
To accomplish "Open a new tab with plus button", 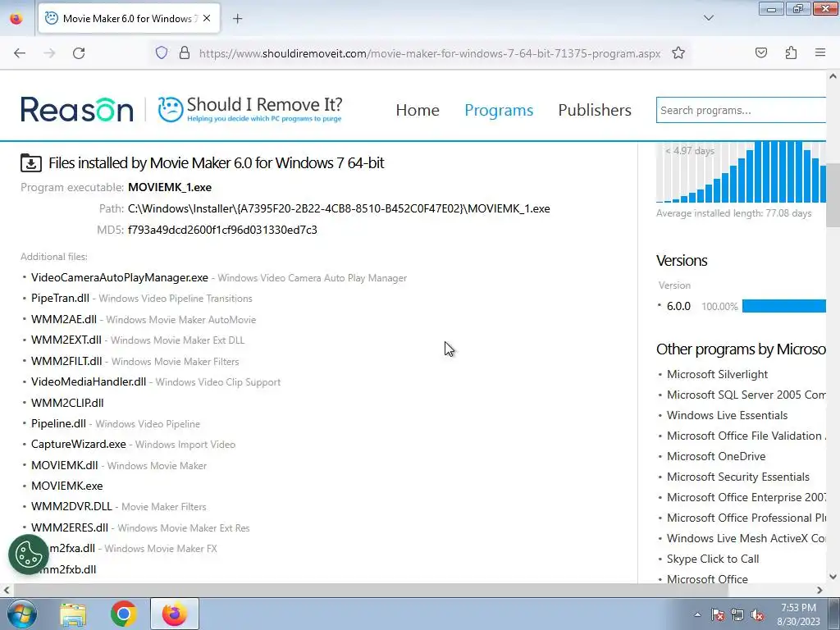I will (x=237, y=19).
